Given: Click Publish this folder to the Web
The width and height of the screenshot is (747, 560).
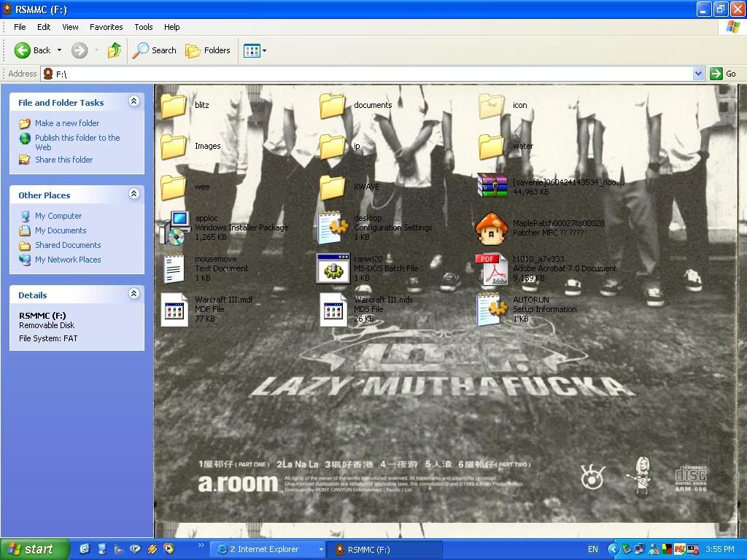Looking at the screenshot, I should [x=77, y=142].
